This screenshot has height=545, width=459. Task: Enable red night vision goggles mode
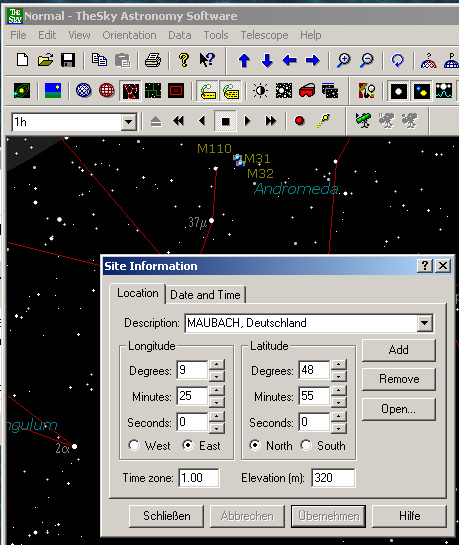click(x=307, y=91)
